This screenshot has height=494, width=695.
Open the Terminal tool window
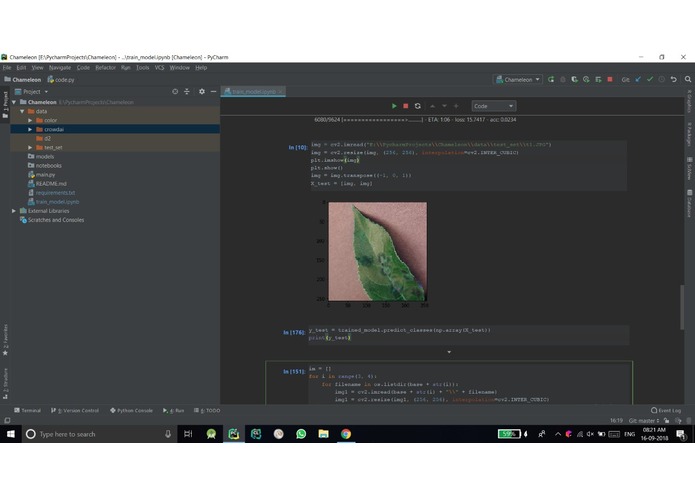27,411
